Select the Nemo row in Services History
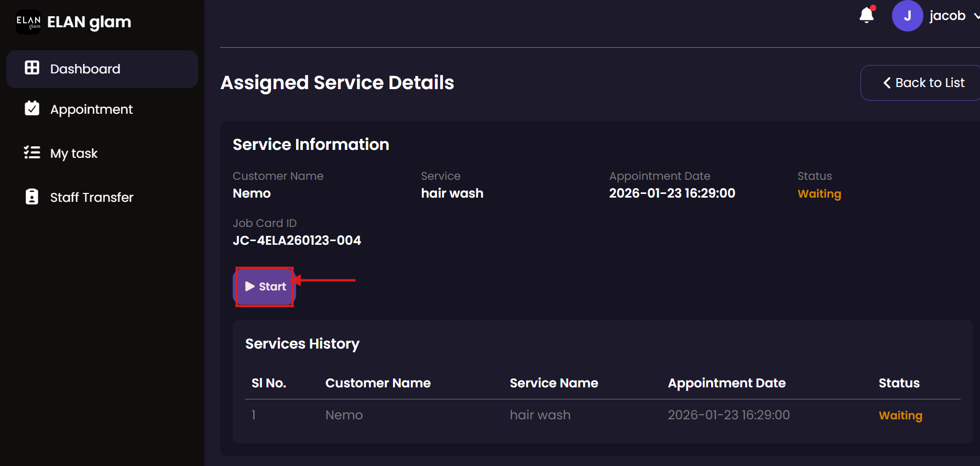This screenshot has width=980, height=466. coord(344,415)
